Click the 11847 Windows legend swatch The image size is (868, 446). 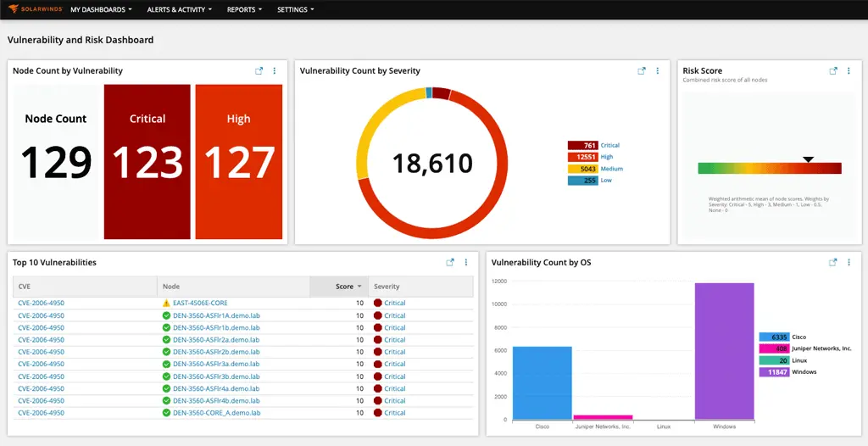click(775, 371)
